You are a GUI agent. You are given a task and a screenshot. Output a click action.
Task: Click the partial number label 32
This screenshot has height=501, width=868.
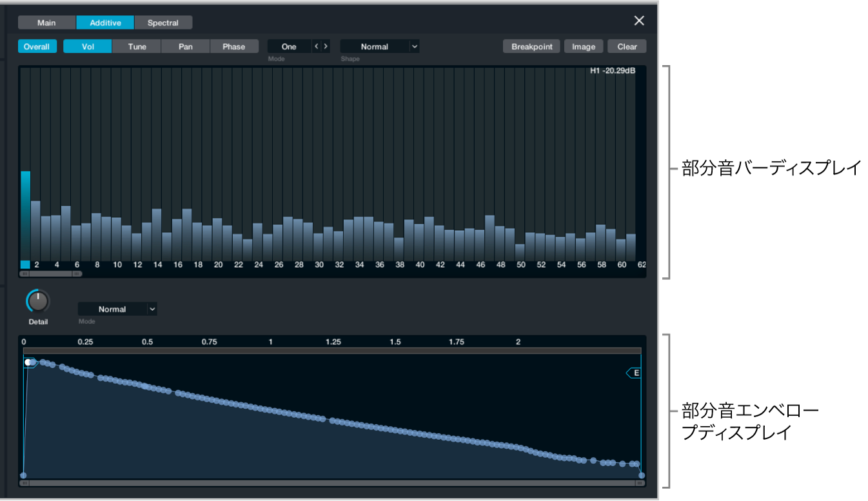pyautogui.click(x=339, y=265)
